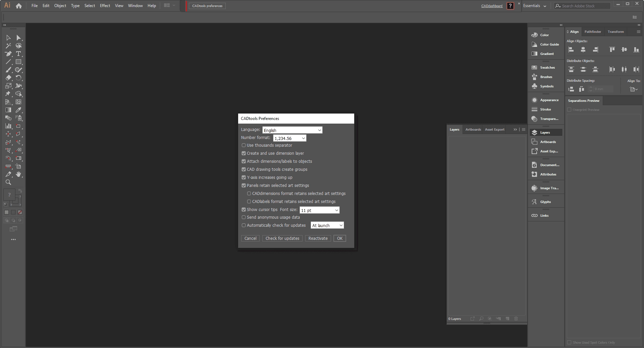Open the Symbols panel
This screenshot has height=348, width=644.
tap(546, 86)
